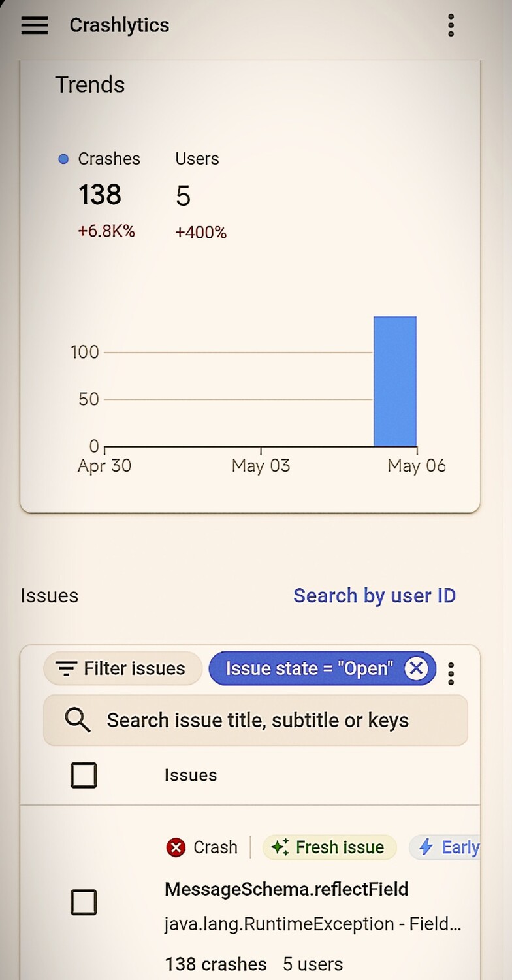Click the filter lines icon
This screenshot has height=980, width=512.
click(x=66, y=668)
